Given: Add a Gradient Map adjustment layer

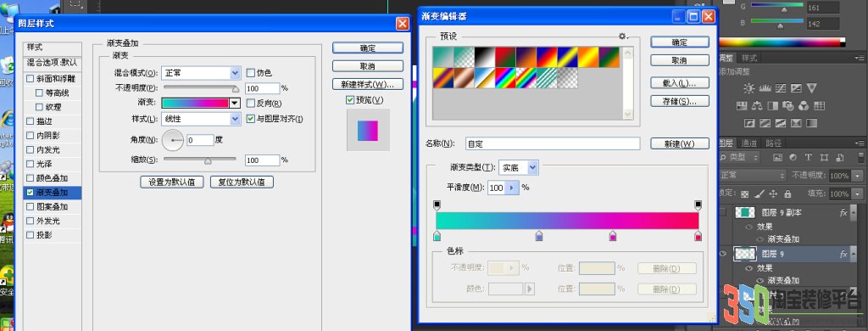Looking at the screenshot, I should pos(811,122).
